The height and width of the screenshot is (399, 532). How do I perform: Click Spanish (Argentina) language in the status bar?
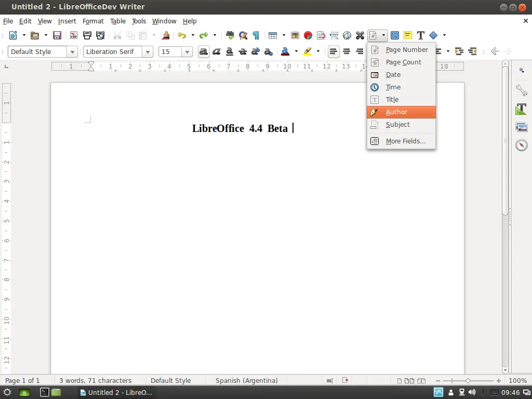pos(247,381)
